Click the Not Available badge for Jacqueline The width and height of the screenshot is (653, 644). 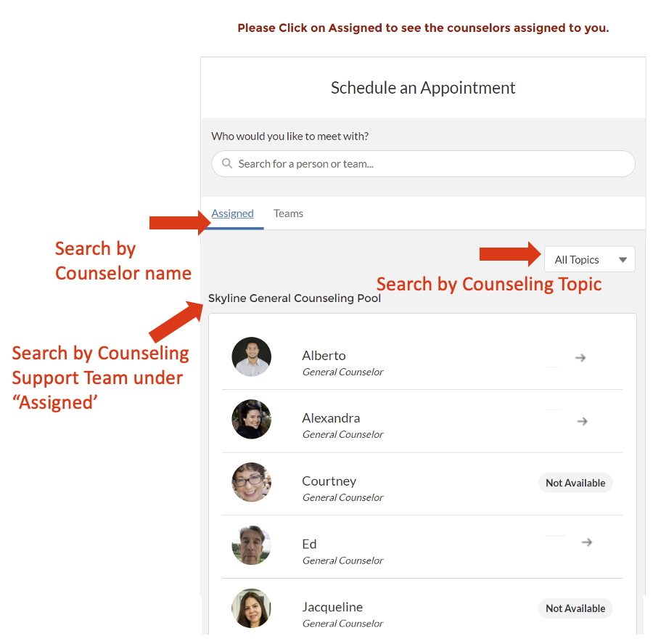click(575, 608)
